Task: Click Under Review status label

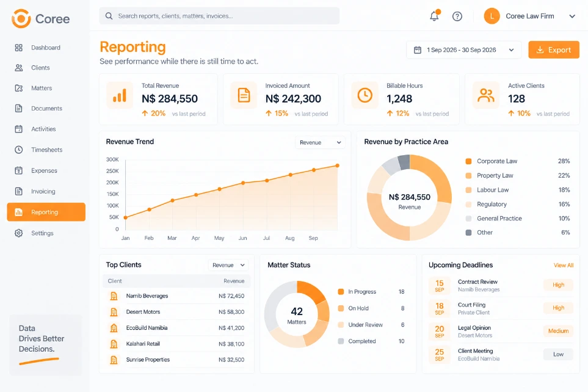Action: (365, 325)
